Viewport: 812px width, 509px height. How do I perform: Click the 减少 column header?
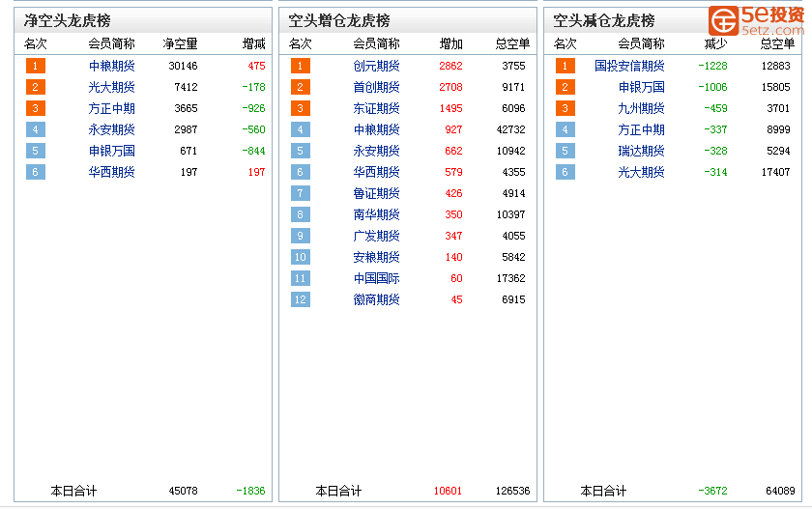(x=715, y=44)
